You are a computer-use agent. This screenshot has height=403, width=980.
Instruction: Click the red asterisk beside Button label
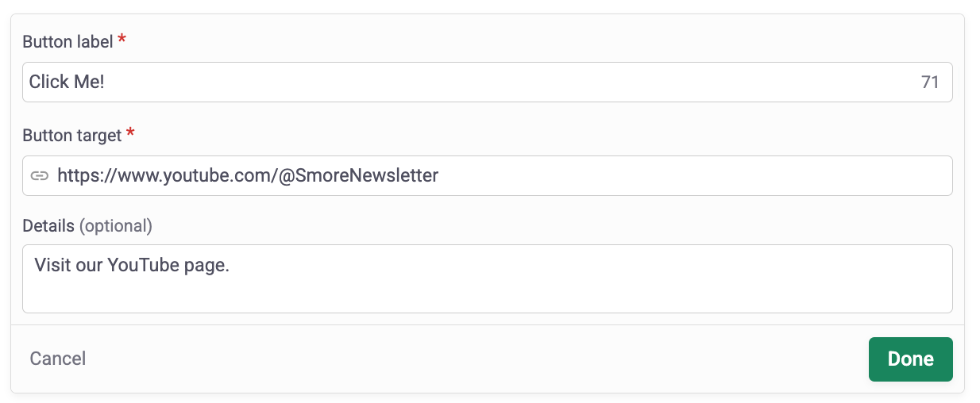(122, 40)
